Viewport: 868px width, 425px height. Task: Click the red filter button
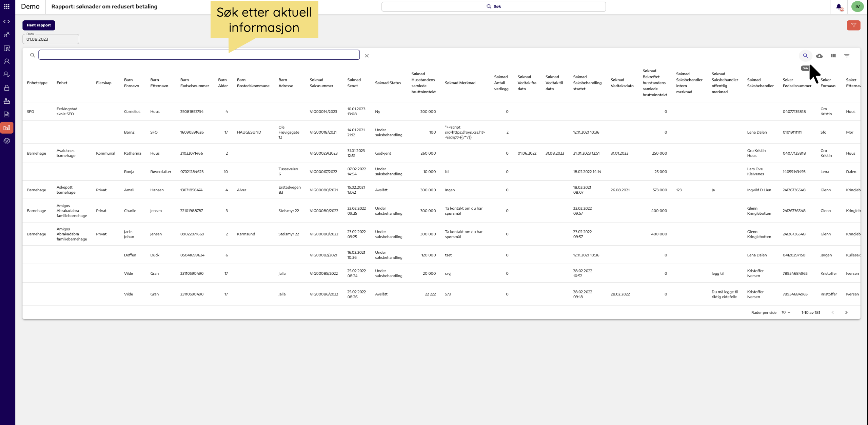tap(853, 25)
